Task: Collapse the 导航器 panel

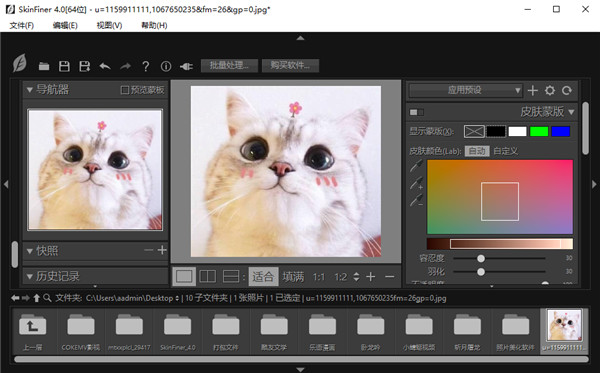Action: point(29,90)
